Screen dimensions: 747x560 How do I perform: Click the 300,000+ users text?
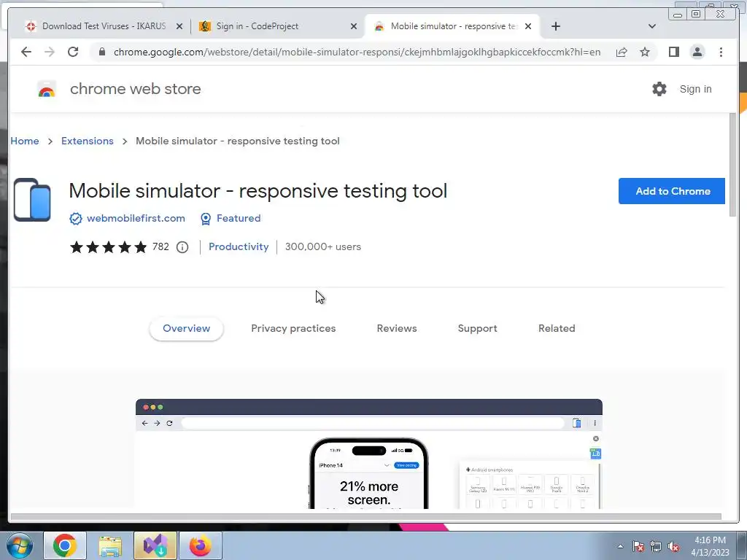click(x=323, y=246)
